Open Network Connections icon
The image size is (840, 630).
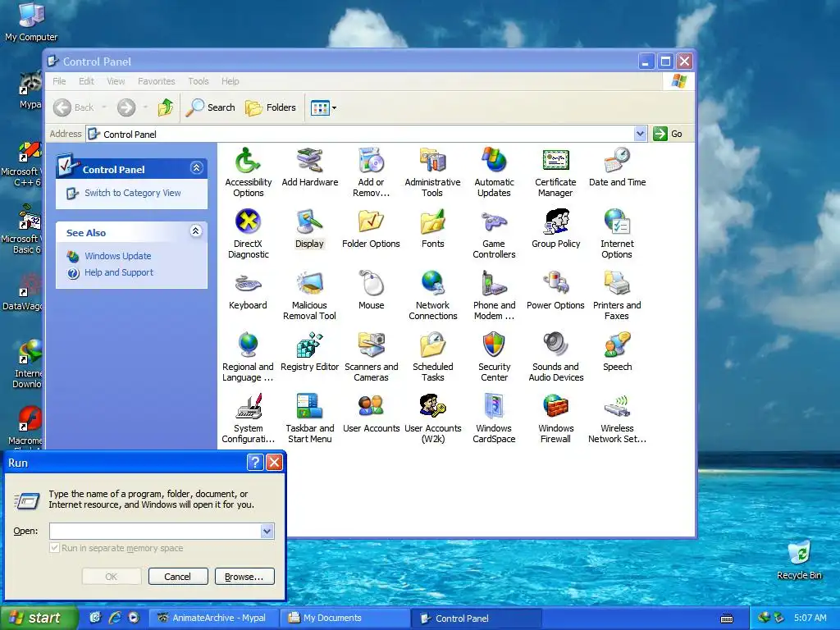pos(432,283)
